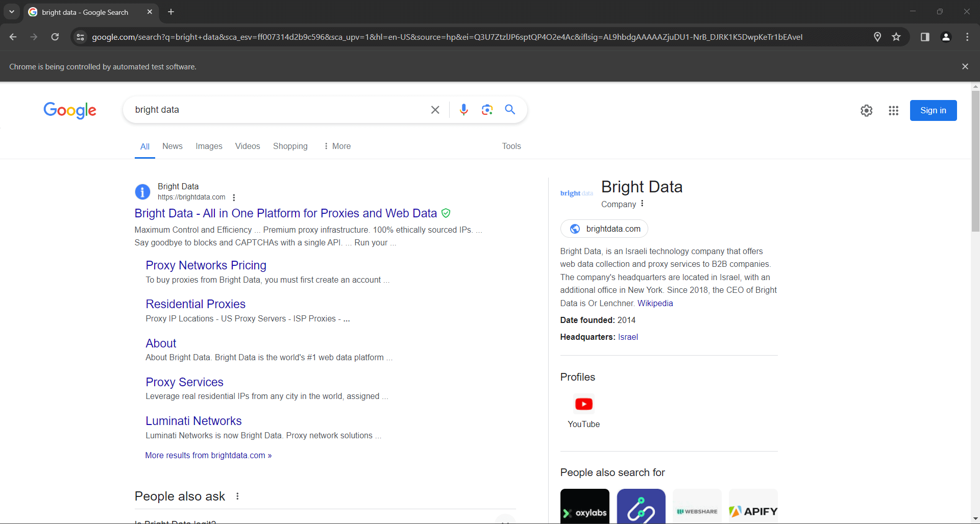This screenshot has height=524, width=980.
Task: Open the three-dot menu beside brightdata.com result
Action: pyautogui.click(x=234, y=197)
